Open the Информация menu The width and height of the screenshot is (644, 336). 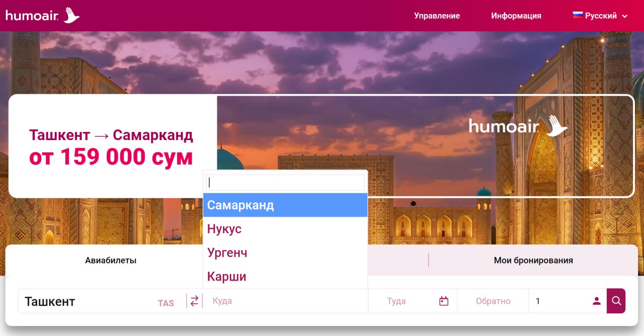(516, 16)
